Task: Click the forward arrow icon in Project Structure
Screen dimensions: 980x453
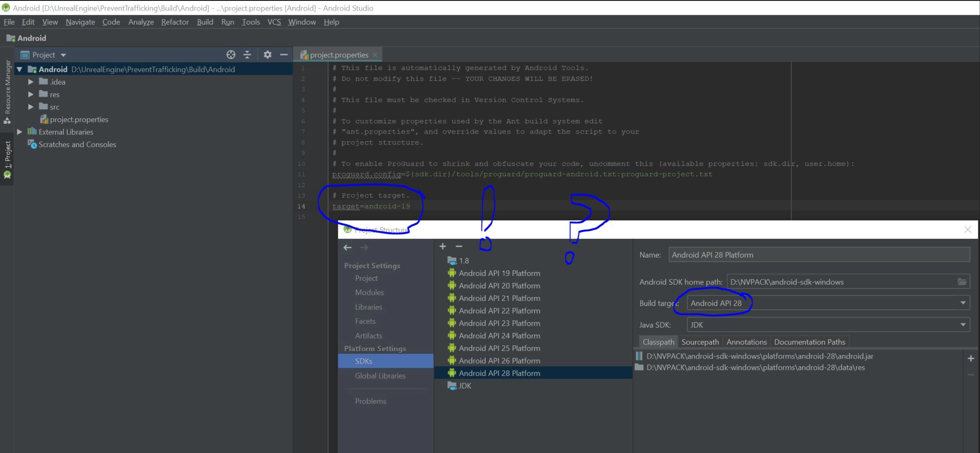Action: [364, 247]
